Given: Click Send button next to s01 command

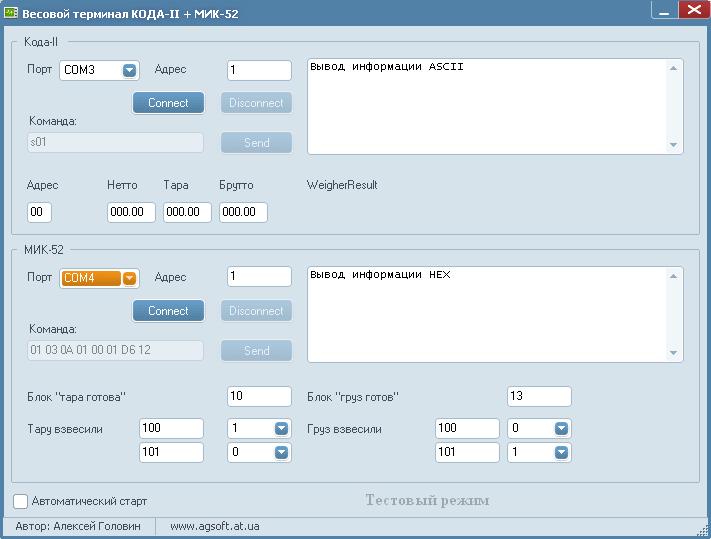Looking at the screenshot, I should tap(256, 143).
